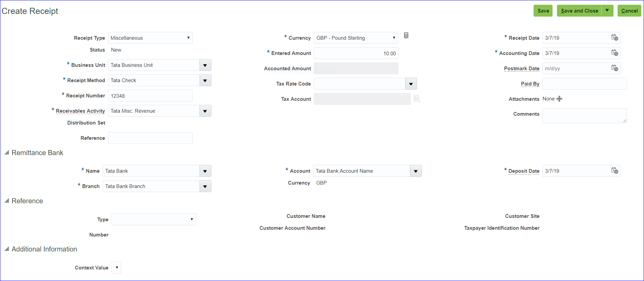
Task: Cancel the receipt creation
Action: click(629, 11)
